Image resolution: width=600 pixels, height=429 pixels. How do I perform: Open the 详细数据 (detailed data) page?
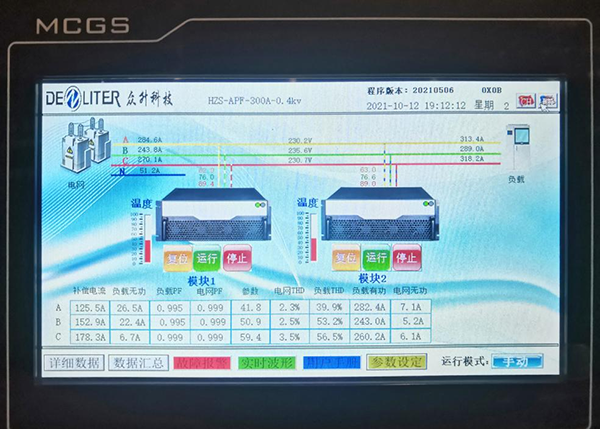point(75,362)
